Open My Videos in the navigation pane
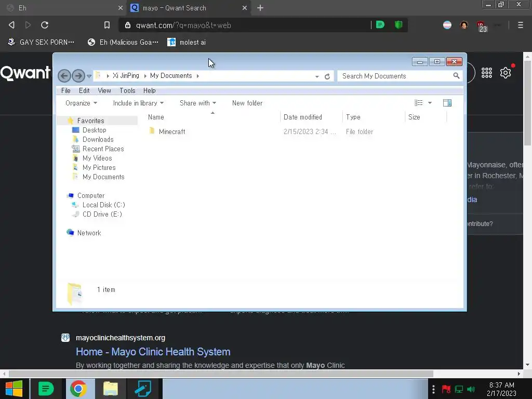 click(97, 158)
